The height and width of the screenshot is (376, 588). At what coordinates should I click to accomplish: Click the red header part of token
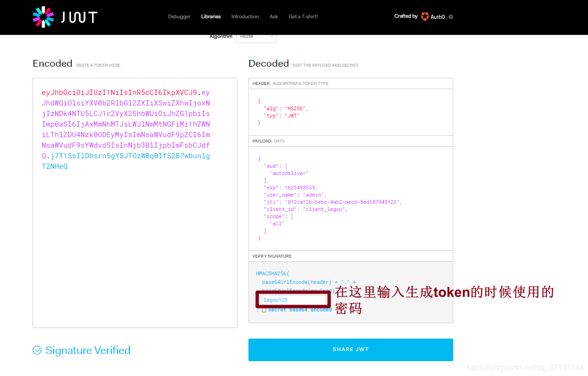pyautogui.click(x=119, y=93)
